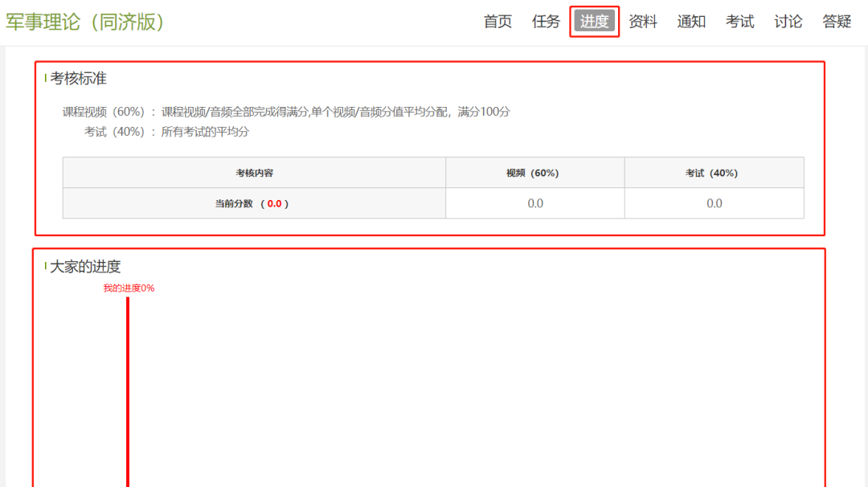This screenshot has width=868, height=487.
Task: Open the 答疑 tab
Action: point(837,22)
